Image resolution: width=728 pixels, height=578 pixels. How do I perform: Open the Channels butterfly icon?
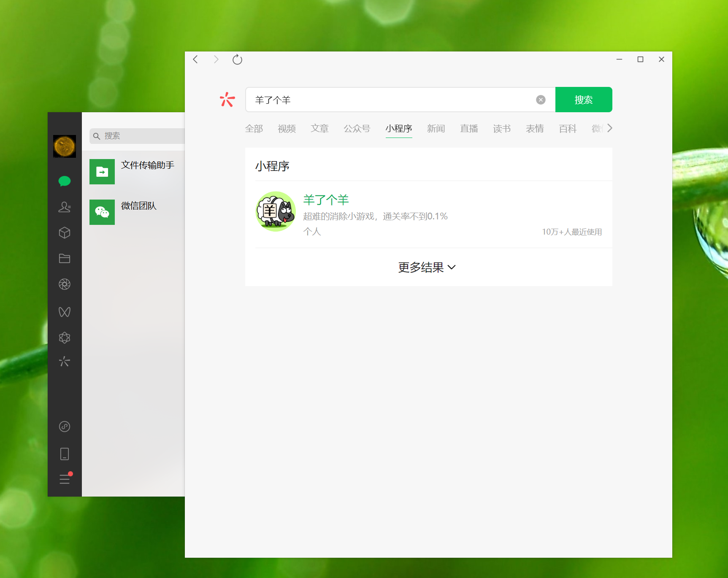coord(65,312)
